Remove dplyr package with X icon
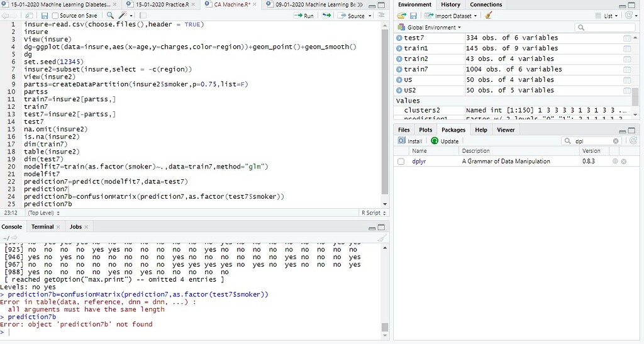The image size is (644, 344). pyautogui.click(x=624, y=162)
